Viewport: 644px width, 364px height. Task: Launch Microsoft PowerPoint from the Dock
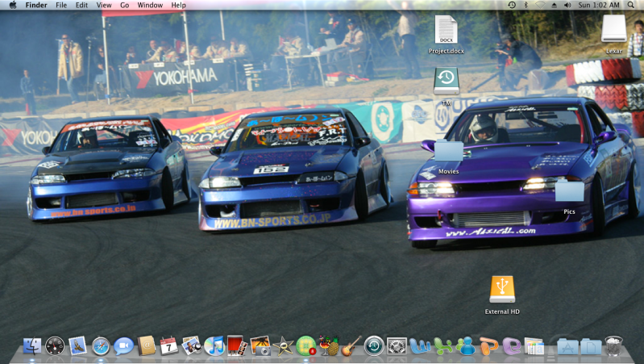(488, 346)
